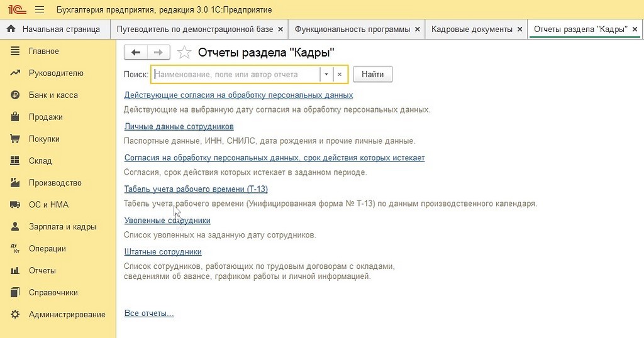The height and width of the screenshot is (338, 644).
Task: Clear the search field with the x icon
Action: click(x=340, y=74)
